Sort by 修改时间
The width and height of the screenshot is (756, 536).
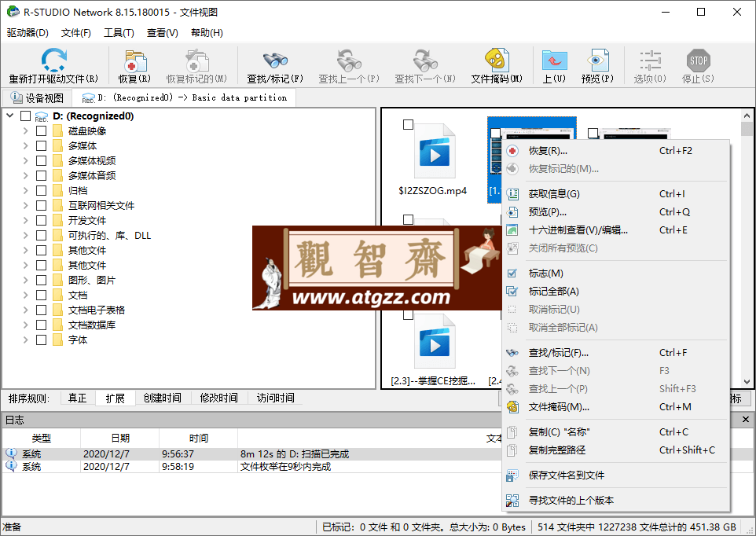pyautogui.click(x=219, y=398)
